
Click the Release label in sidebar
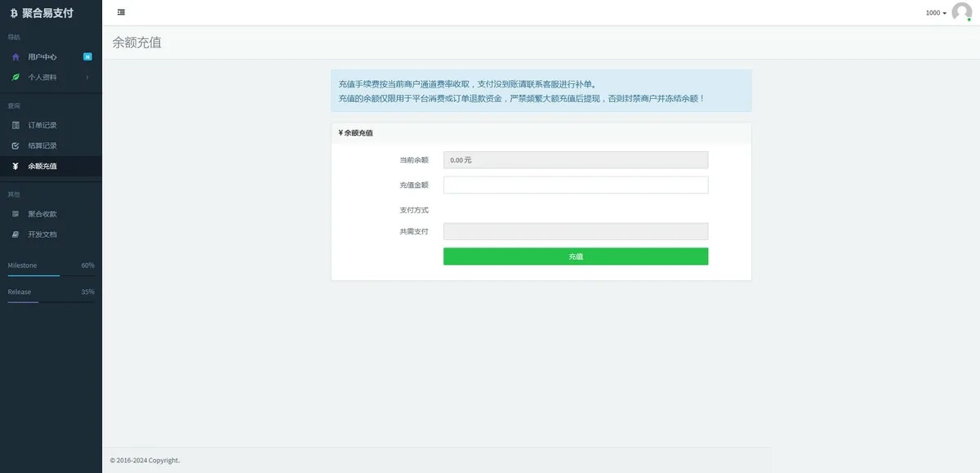pyautogui.click(x=20, y=292)
